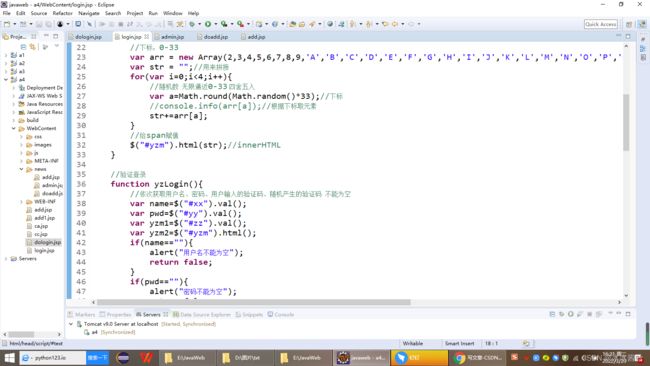650x366 pixels.
Task: Select the images folder in tree
Action: (43, 145)
